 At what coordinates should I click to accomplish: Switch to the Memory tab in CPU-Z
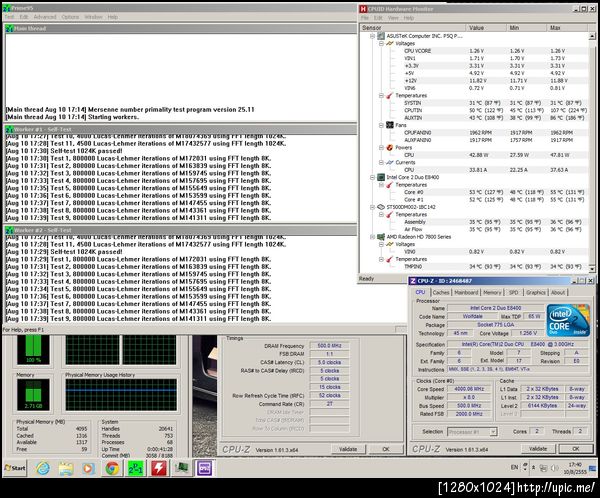click(x=492, y=292)
